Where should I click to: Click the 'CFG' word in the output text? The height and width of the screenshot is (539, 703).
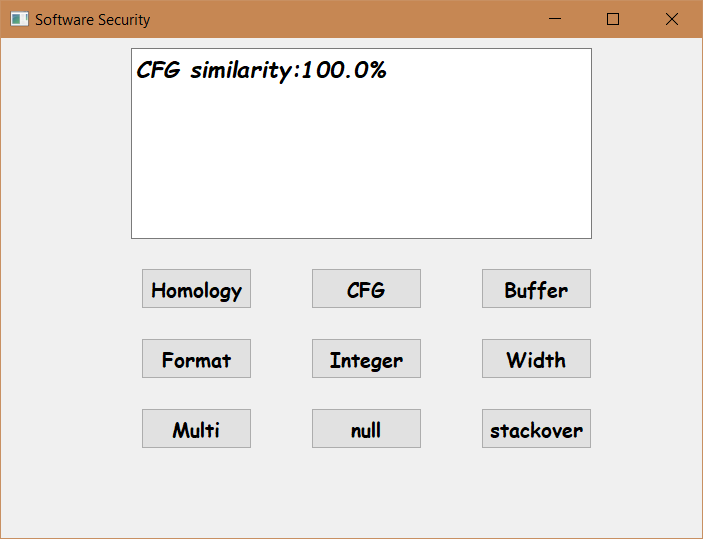click(158, 70)
